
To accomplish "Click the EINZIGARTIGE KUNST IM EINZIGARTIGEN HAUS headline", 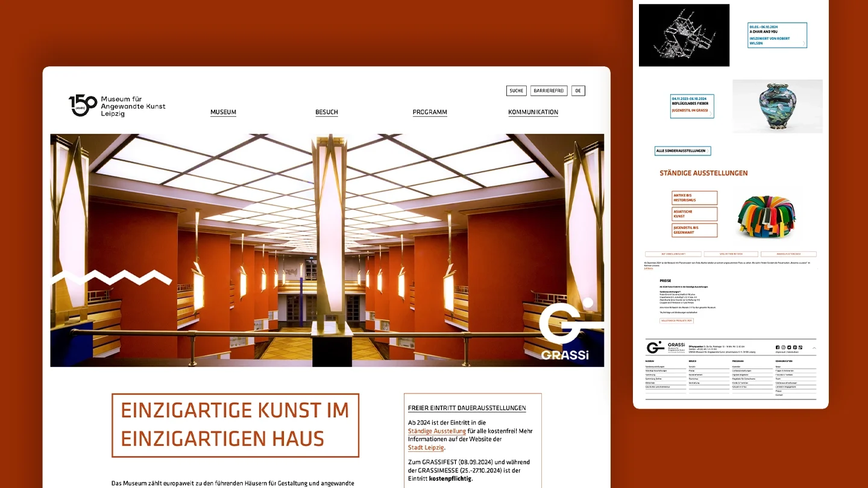I will (x=235, y=425).
